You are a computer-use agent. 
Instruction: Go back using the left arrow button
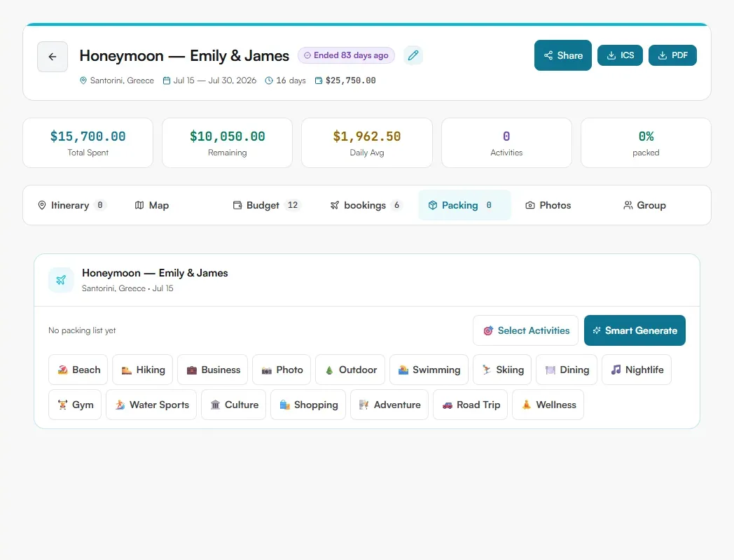click(53, 57)
